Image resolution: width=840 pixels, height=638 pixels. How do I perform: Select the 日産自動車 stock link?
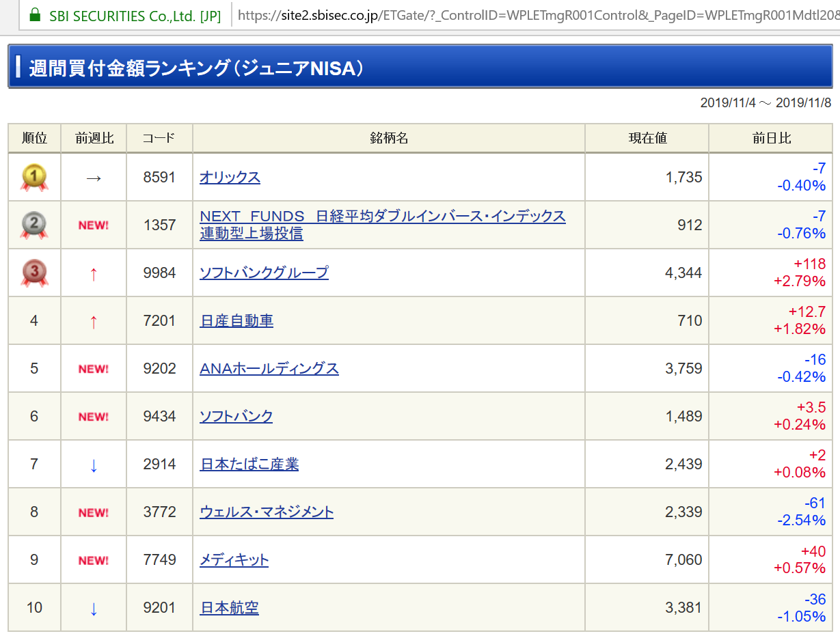click(x=236, y=321)
